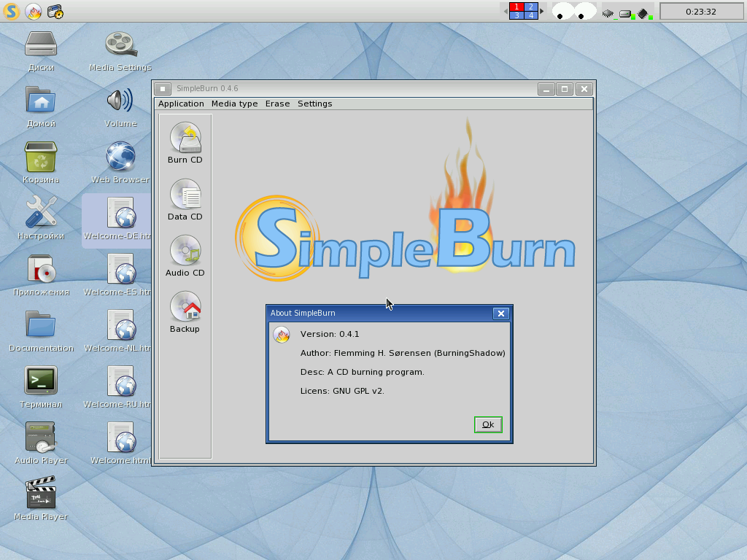
Task: Open the Settings menu in SimpleBurn
Action: [314, 104]
